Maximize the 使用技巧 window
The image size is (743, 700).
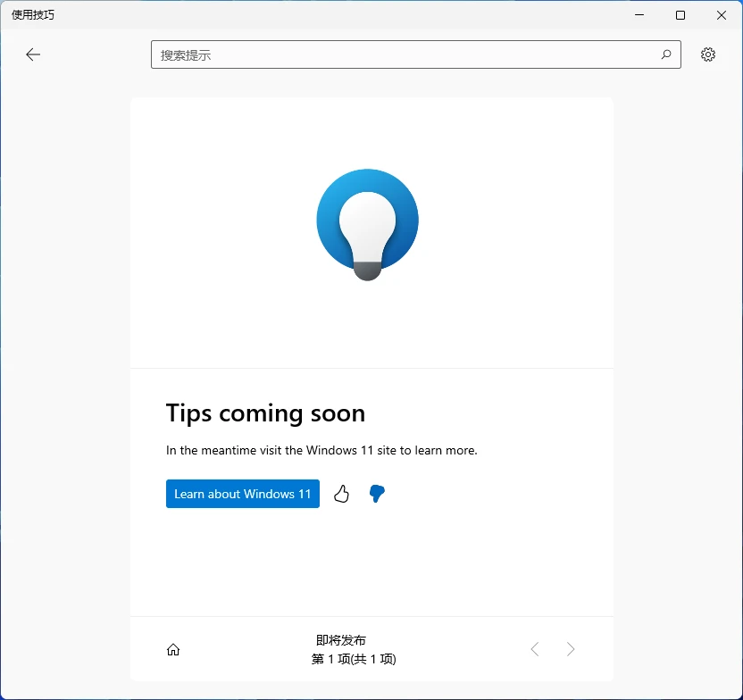(680, 15)
